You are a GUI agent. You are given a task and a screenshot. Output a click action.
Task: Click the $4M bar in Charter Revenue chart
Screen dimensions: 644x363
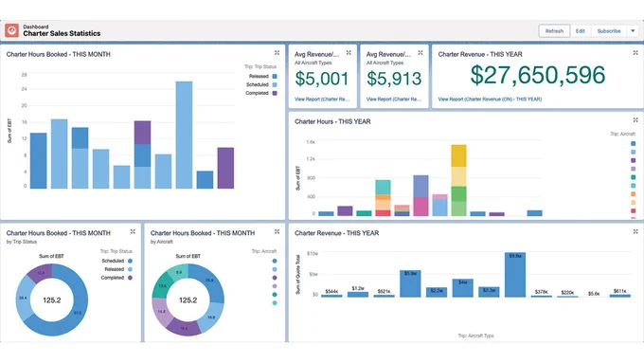(x=462, y=288)
